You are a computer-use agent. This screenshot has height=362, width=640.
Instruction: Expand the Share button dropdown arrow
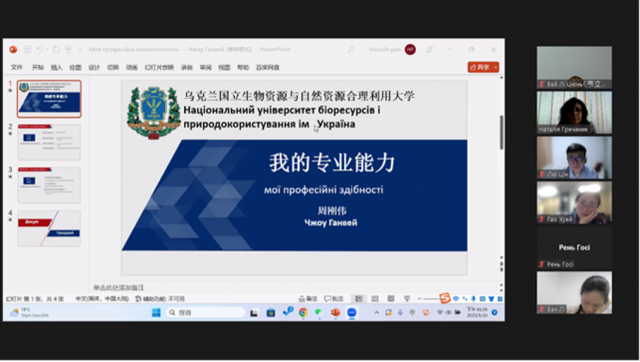tap(496, 67)
